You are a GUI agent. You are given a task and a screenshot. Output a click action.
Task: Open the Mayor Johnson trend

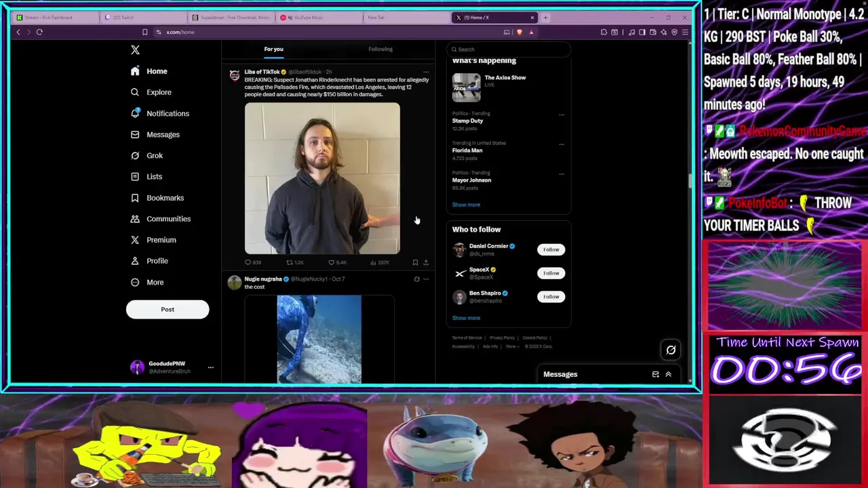click(x=471, y=180)
